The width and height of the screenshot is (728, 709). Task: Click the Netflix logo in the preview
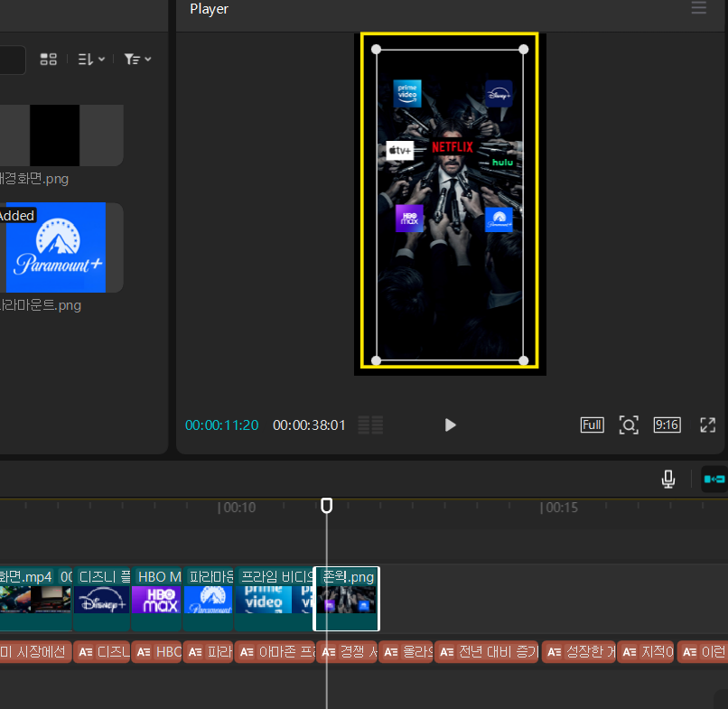coord(453,147)
